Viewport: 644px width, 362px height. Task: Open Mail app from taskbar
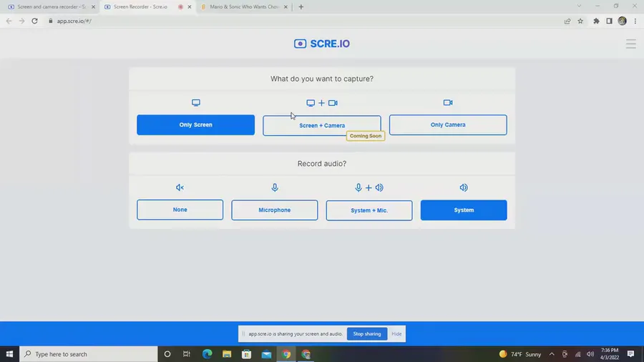point(266,354)
